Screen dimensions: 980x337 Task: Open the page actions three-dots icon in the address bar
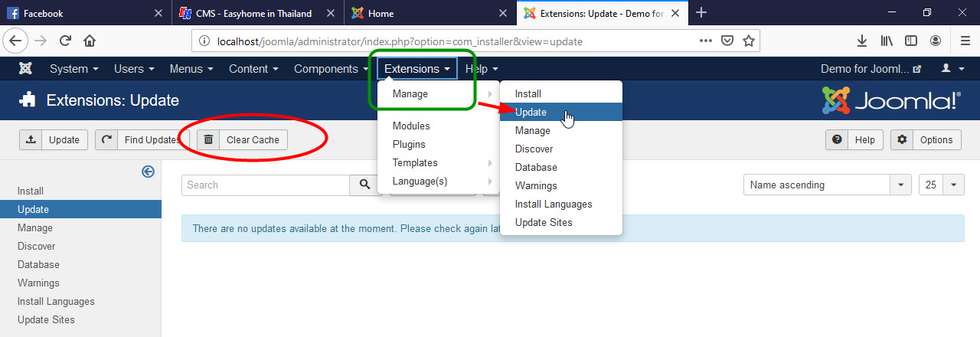click(x=707, y=41)
